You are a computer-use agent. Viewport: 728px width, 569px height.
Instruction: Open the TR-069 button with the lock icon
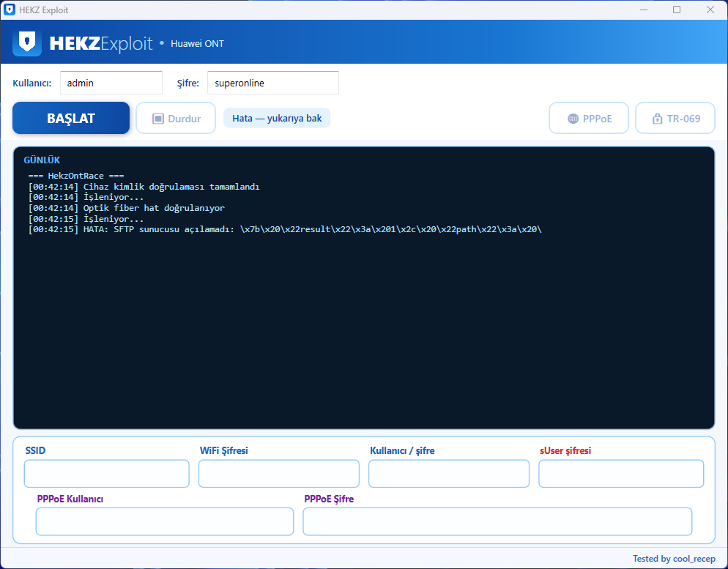675,119
